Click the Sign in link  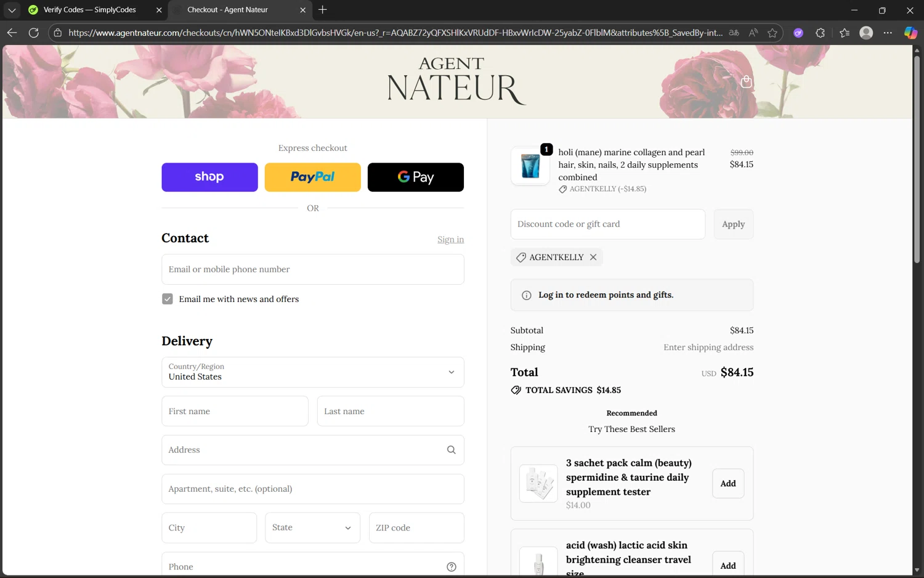450,239
